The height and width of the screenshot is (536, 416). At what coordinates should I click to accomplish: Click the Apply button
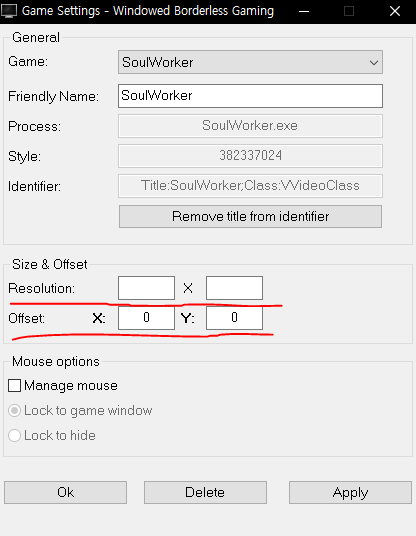pyautogui.click(x=350, y=493)
